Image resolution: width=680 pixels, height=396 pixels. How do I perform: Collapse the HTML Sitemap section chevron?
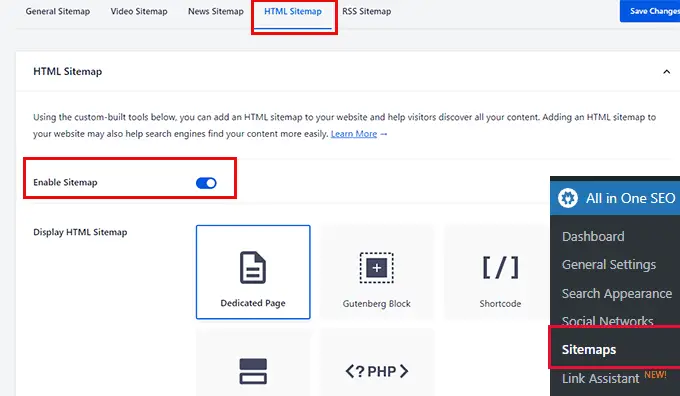pos(667,72)
